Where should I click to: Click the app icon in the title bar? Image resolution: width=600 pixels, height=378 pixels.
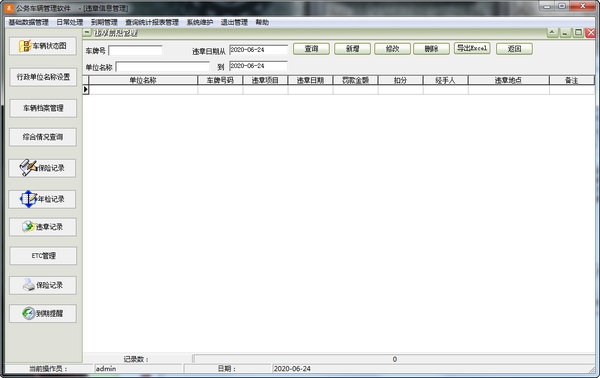tap(9, 8)
